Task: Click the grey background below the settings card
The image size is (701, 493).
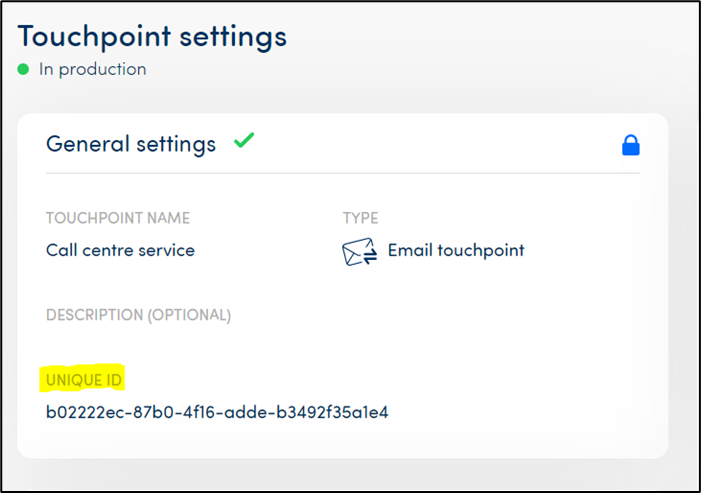Action: coord(340,474)
